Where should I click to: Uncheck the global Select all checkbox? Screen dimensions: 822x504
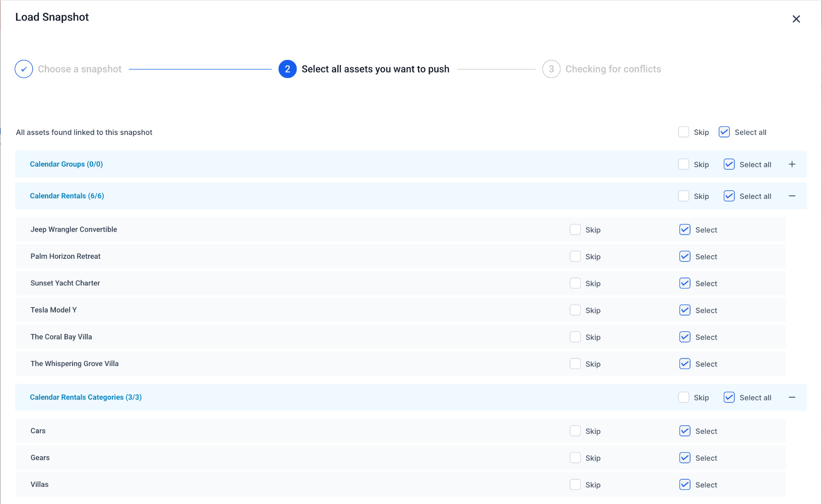coord(724,132)
